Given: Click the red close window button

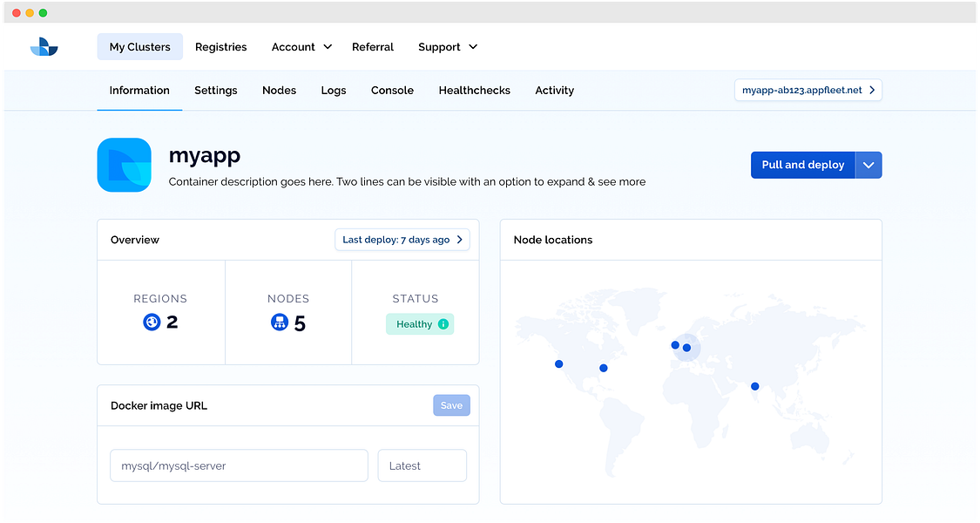Looking at the screenshot, I should tap(17, 12).
